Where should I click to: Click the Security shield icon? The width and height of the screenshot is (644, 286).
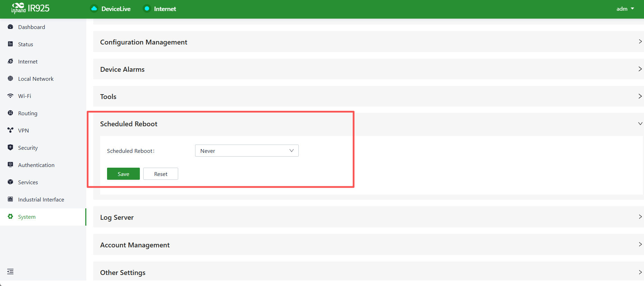10,148
